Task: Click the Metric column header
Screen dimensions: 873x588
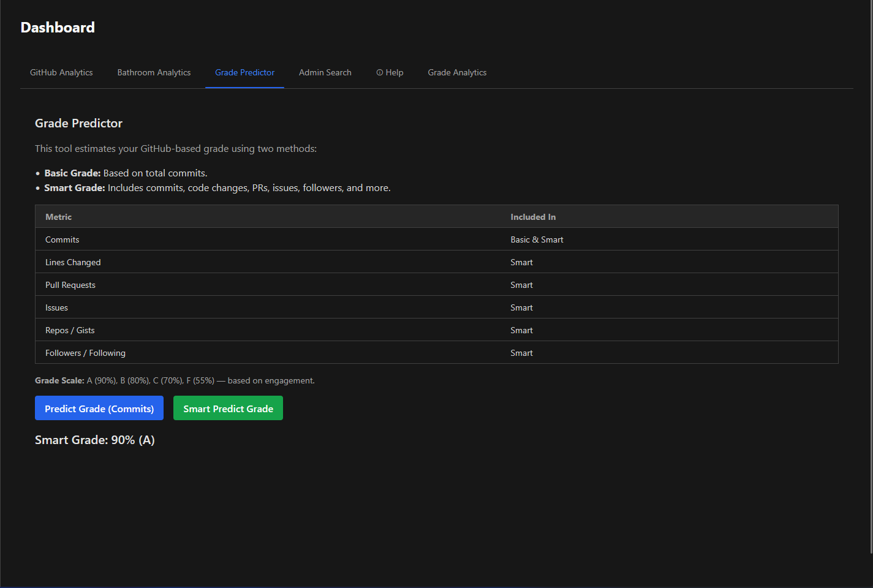Action: pyautogui.click(x=58, y=217)
